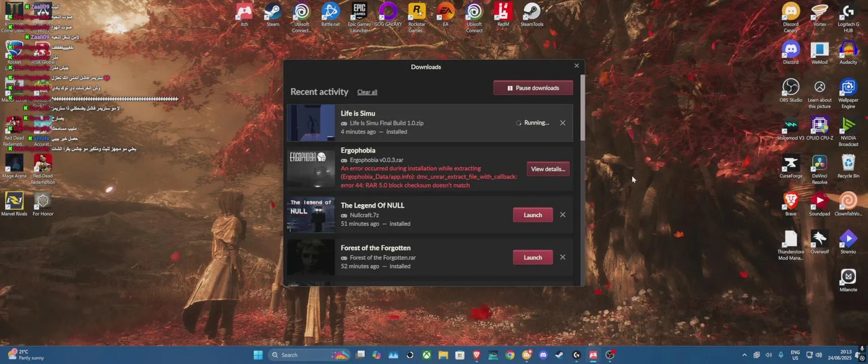Viewport: 868px width, 364px height.
Task: Open Battle.net desktop icon
Action: 331,14
